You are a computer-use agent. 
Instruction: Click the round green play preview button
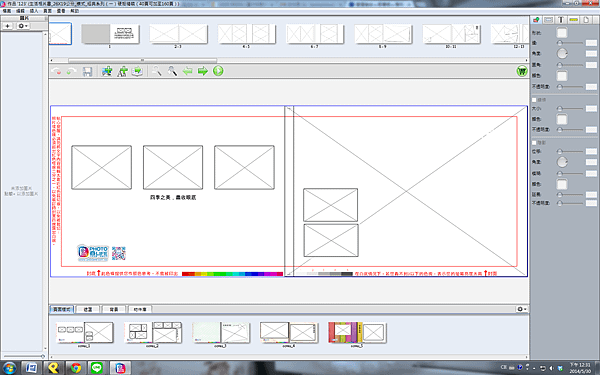click(x=218, y=71)
